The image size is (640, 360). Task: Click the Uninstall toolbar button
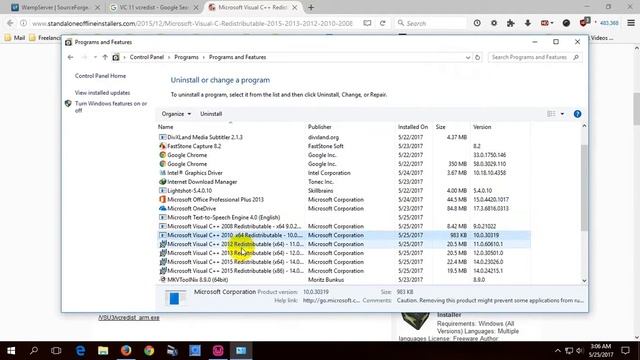pos(211,114)
